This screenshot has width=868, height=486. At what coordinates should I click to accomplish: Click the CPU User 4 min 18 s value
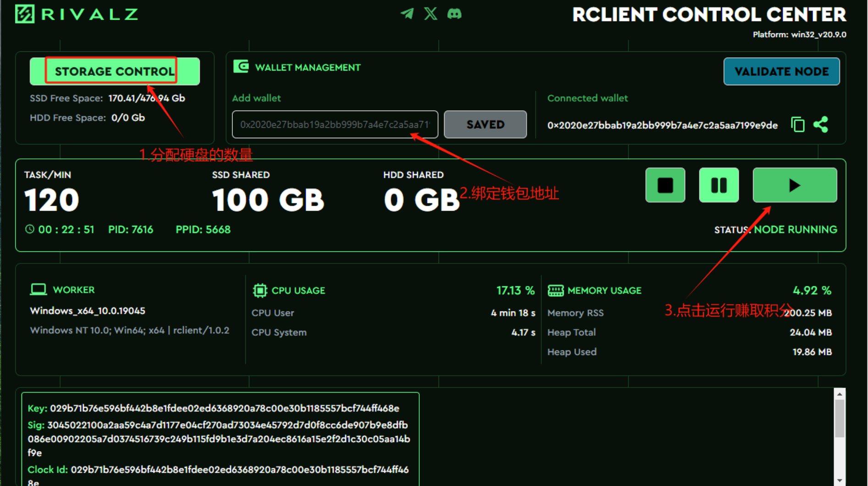513,313
